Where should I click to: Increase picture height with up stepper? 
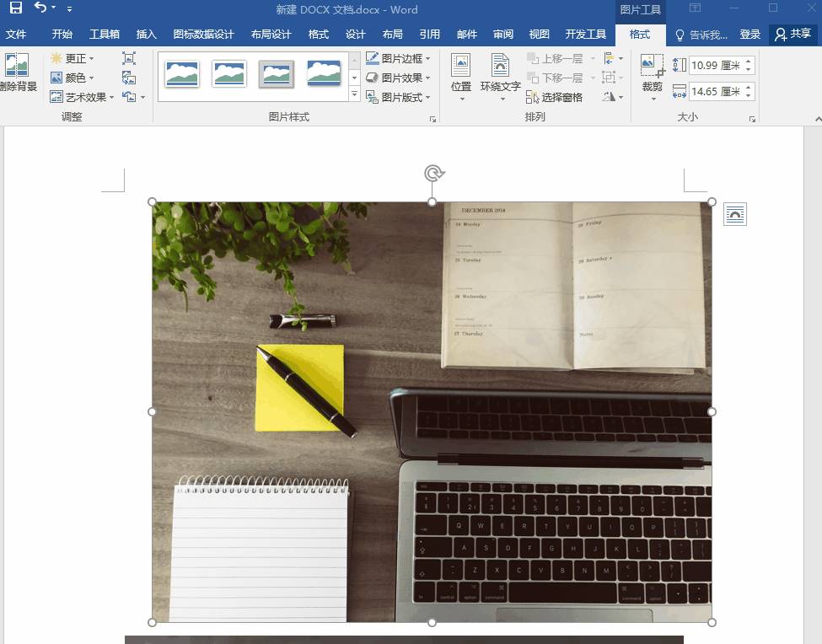coord(749,62)
